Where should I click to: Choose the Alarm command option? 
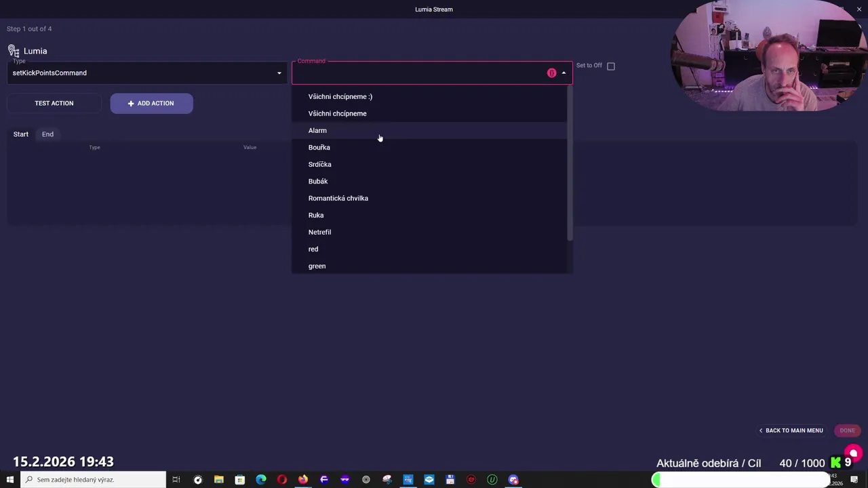(x=430, y=130)
